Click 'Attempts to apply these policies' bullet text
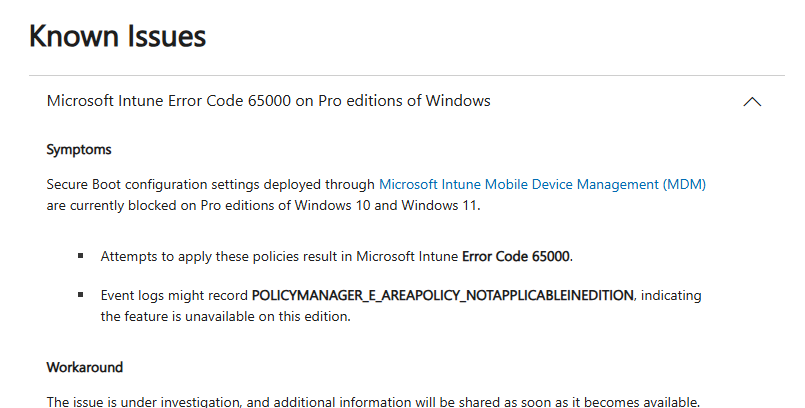Viewport: 805px width, 408px height. pos(190,256)
